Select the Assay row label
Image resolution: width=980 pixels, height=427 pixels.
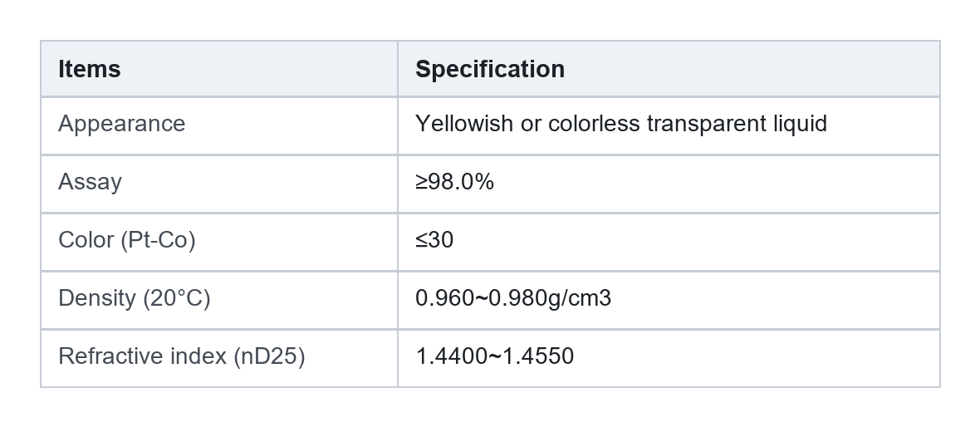point(90,182)
